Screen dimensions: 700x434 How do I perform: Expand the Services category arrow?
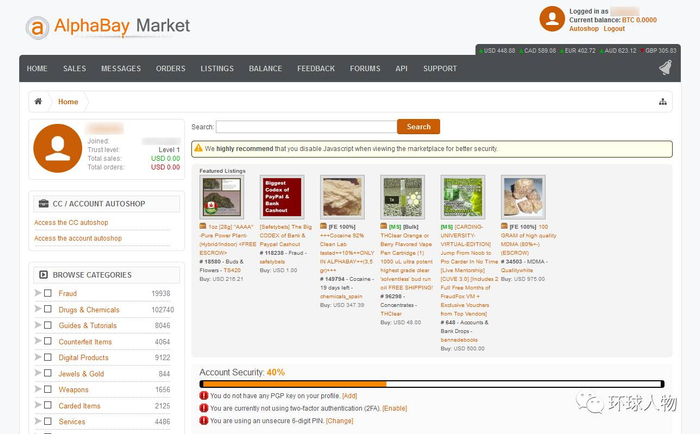(x=38, y=421)
